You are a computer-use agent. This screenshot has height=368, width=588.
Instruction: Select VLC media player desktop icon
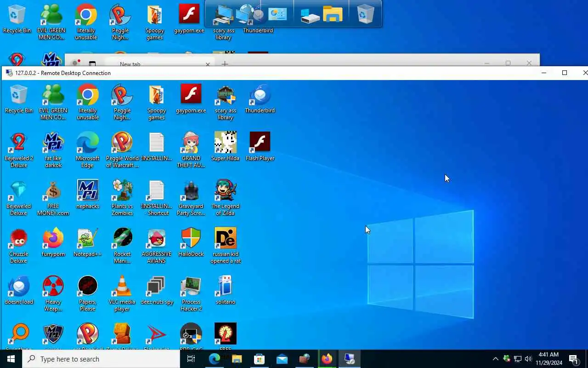[122, 293]
